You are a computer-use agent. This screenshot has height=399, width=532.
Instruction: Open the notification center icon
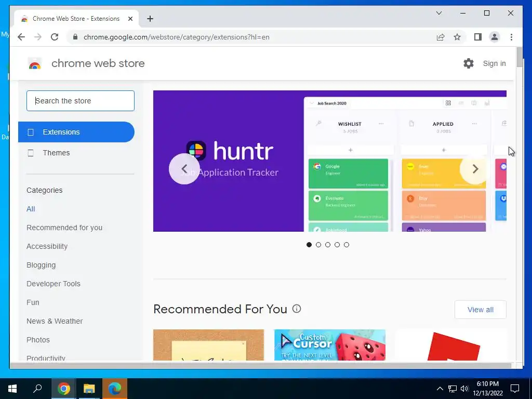(x=515, y=389)
